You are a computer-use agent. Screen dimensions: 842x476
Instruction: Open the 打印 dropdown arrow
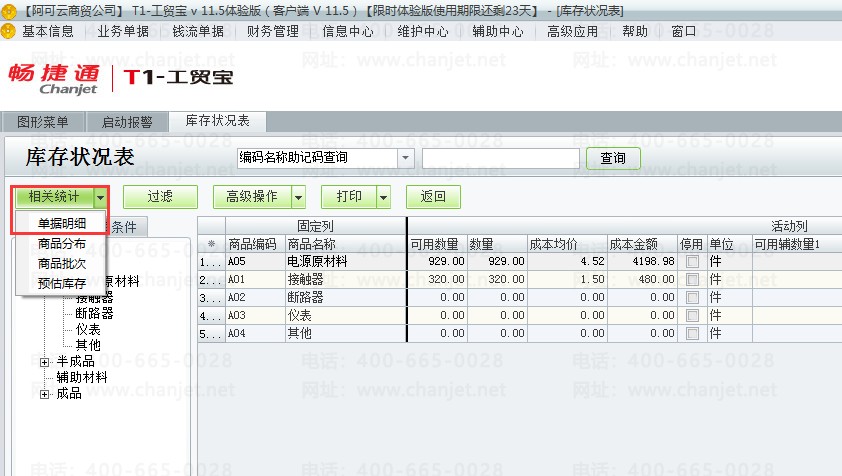(x=383, y=197)
